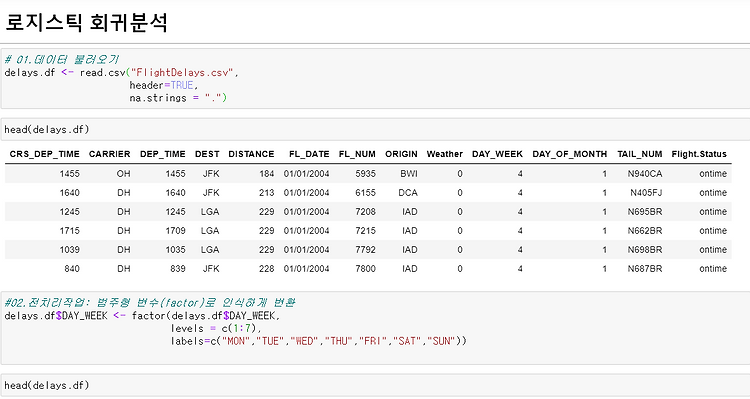
Task: Click the CARRIER column header
Action: 110,154
